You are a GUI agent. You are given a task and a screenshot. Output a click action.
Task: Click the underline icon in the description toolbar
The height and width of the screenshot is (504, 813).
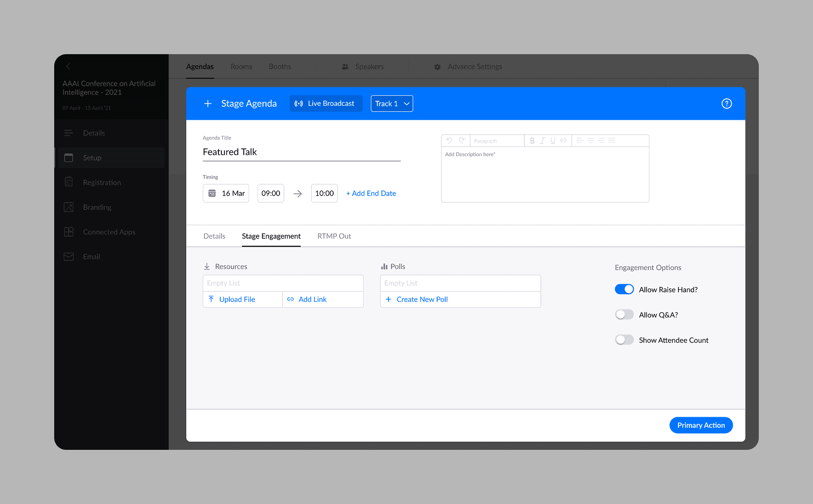click(x=553, y=140)
